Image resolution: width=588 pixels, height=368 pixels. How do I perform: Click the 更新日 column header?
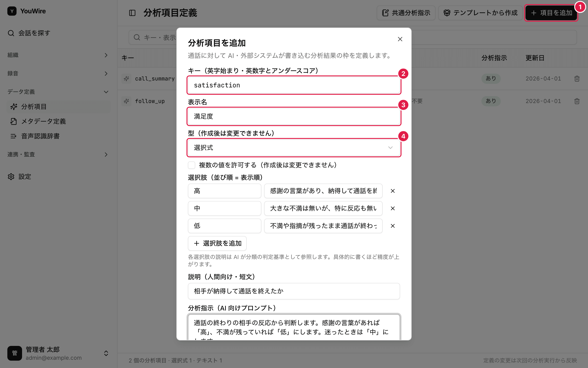tap(535, 58)
